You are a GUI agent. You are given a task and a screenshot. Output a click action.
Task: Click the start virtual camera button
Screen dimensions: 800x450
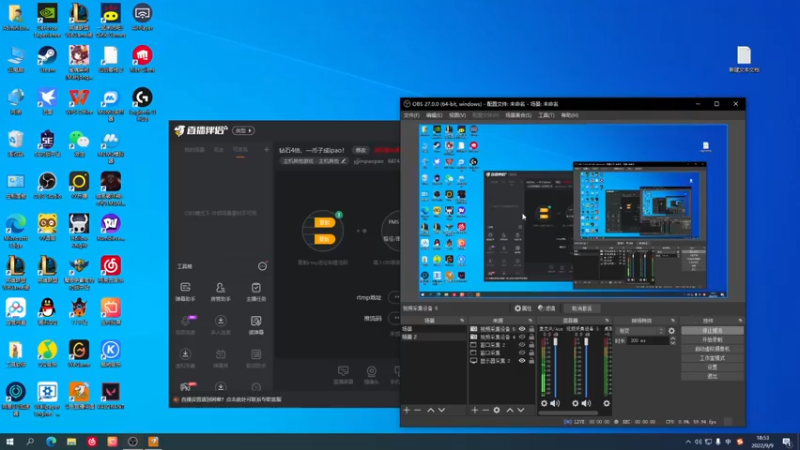[712, 349]
